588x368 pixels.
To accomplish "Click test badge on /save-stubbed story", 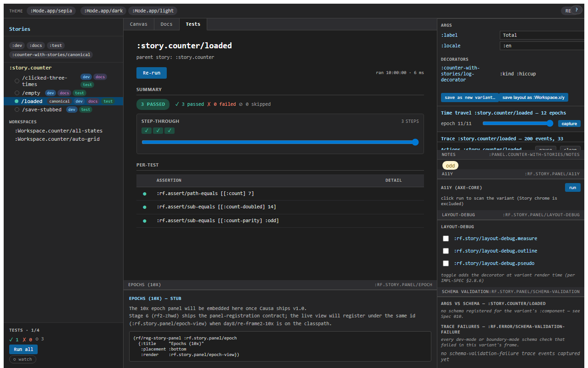I will (x=86, y=109).
